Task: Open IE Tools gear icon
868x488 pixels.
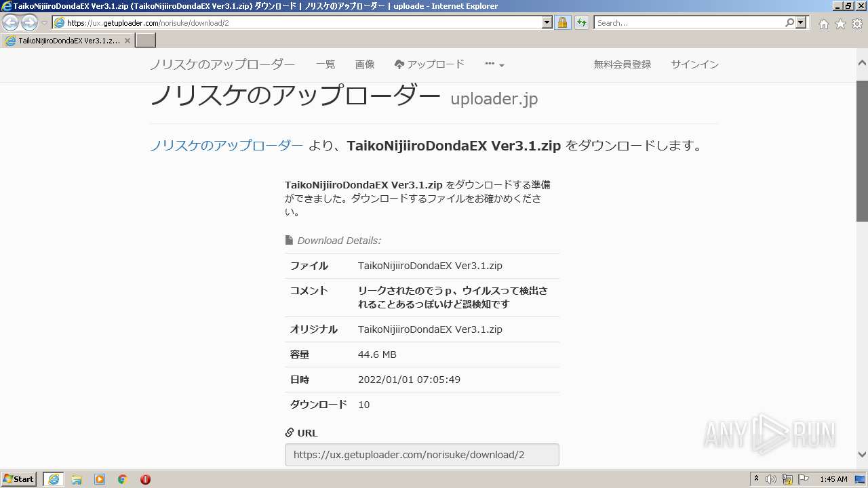Action: [x=857, y=24]
